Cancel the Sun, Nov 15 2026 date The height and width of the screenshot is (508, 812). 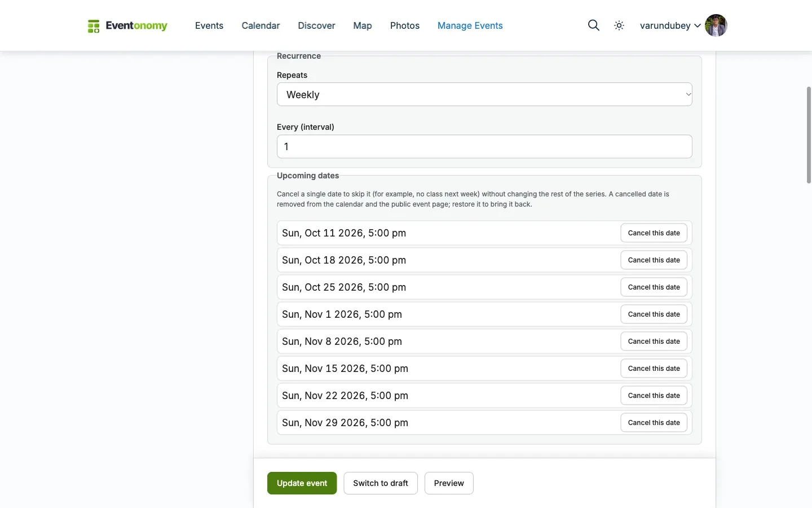pyautogui.click(x=654, y=369)
